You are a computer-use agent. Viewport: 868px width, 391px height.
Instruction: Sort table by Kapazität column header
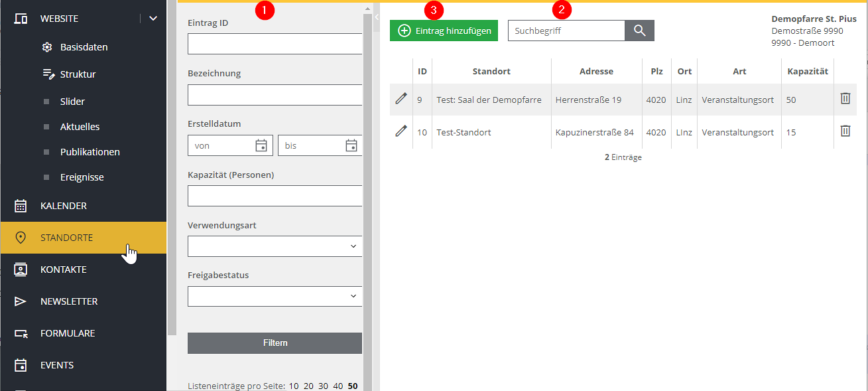(x=807, y=71)
